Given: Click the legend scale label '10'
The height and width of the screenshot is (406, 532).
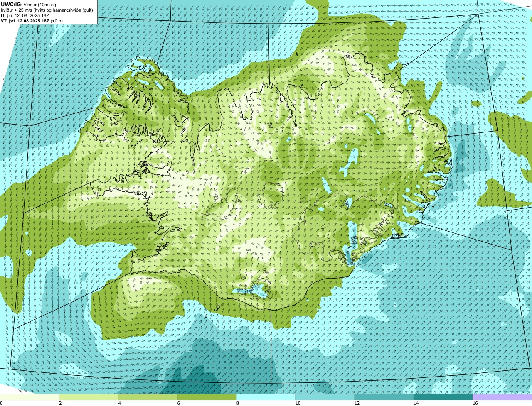Looking at the screenshot, I should [298, 403].
